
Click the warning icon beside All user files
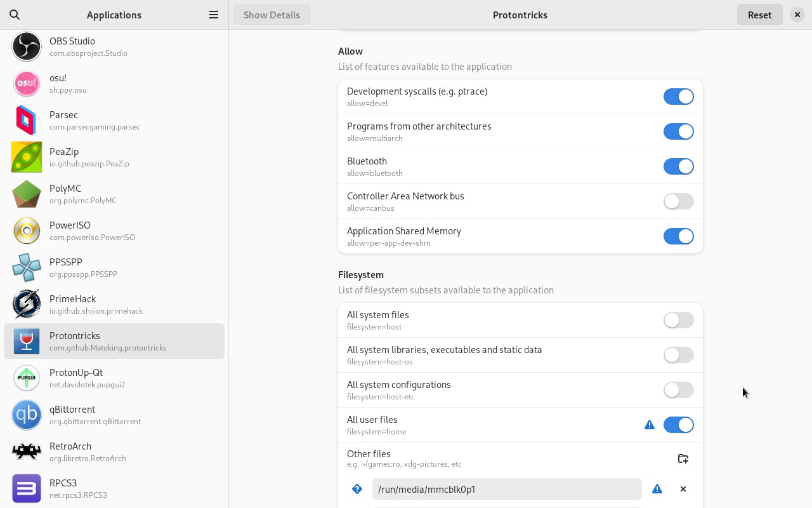(x=650, y=425)
